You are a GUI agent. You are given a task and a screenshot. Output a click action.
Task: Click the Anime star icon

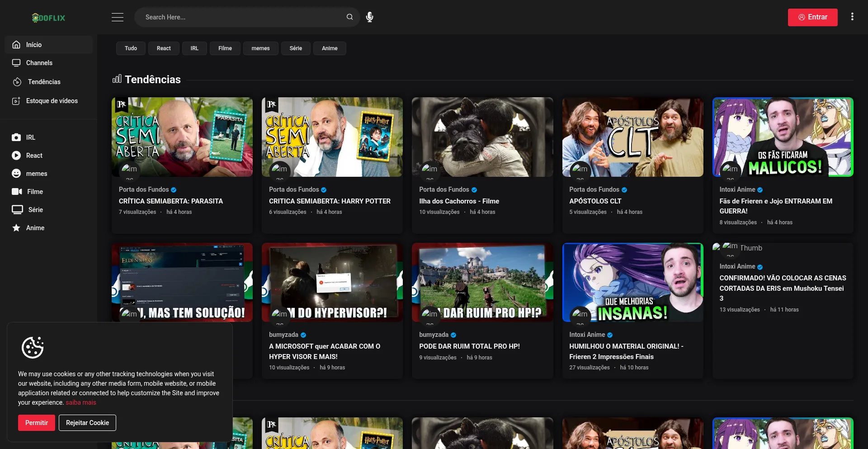pos(16,228)
